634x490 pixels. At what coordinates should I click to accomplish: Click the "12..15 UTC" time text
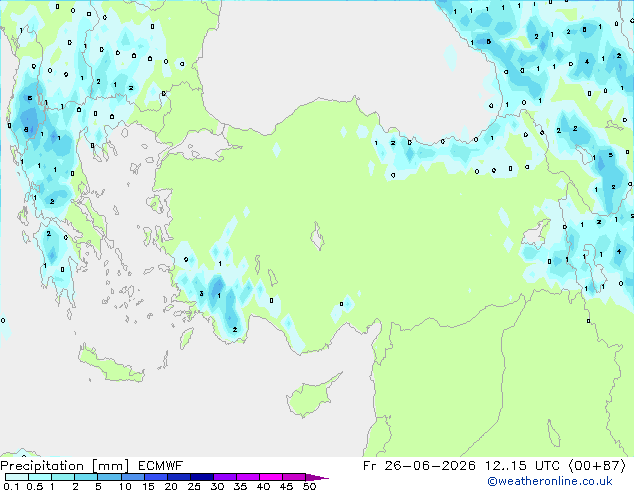pyautogui.click(x=522, y=466)
